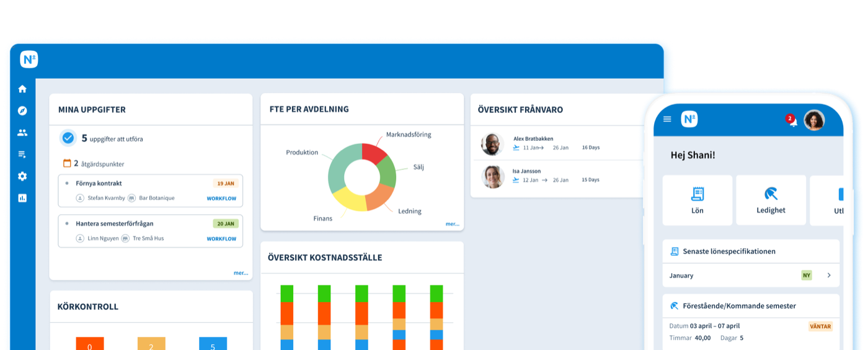
Task: Open the People sidebar icon
Action: [22, 132]
